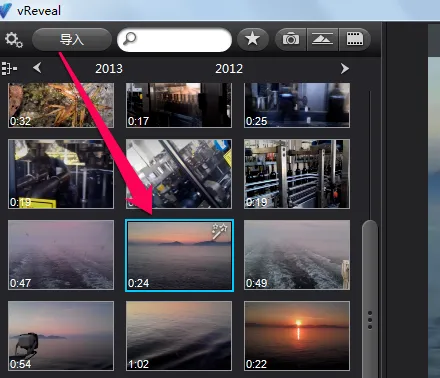440x378 pixels.
Task: Click the 导入 import button
Action: 72,40
